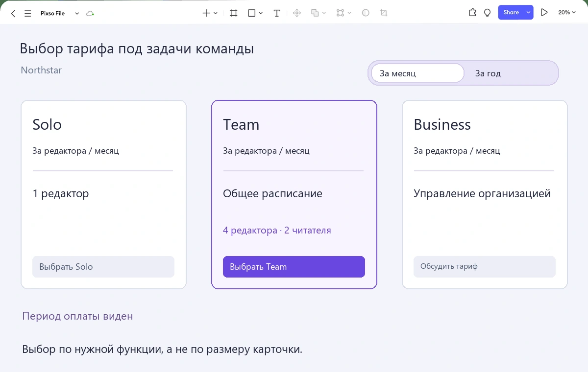Expand the boolean operations dropdown
Image resolution: width=588 pixels, height=372 pixels.
tap(324, 13)
